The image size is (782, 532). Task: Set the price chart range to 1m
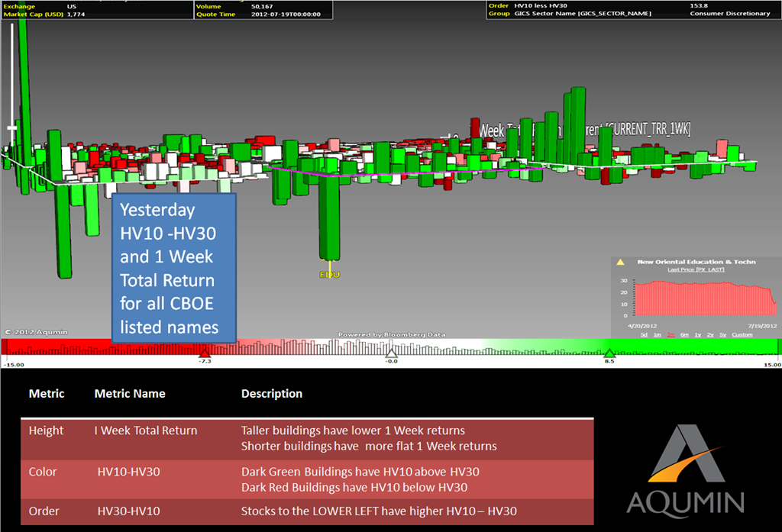pos(658,334)
